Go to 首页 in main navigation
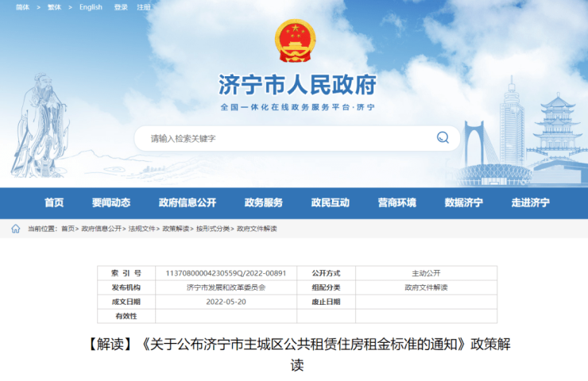Image resolution: width=588 pixels, height=381 pixels. [54, 202]
